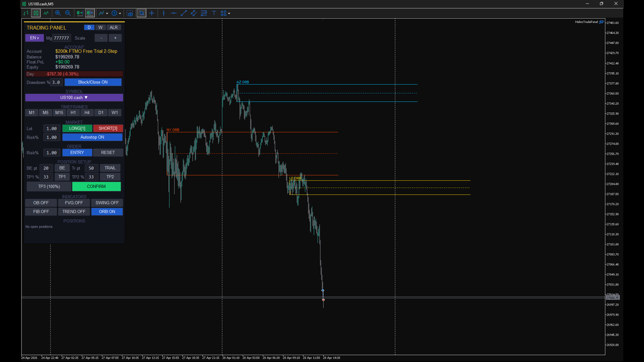
Task: Select the crosshair tool
Action: tap(152, 13)
